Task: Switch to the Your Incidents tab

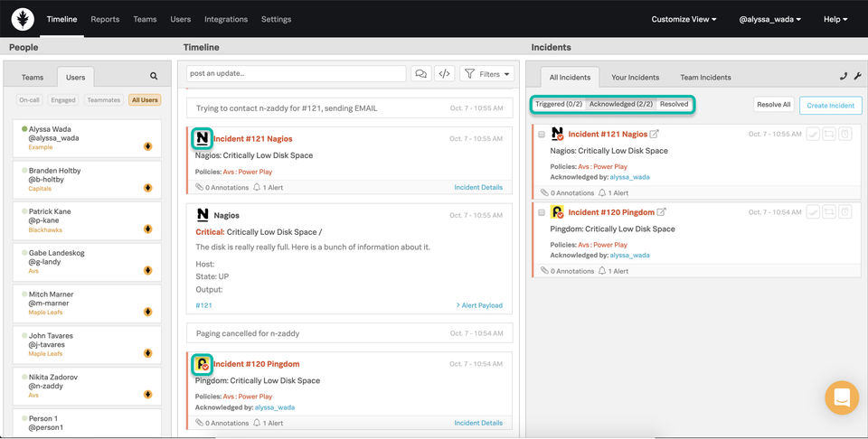Action: tap(636, 78)
